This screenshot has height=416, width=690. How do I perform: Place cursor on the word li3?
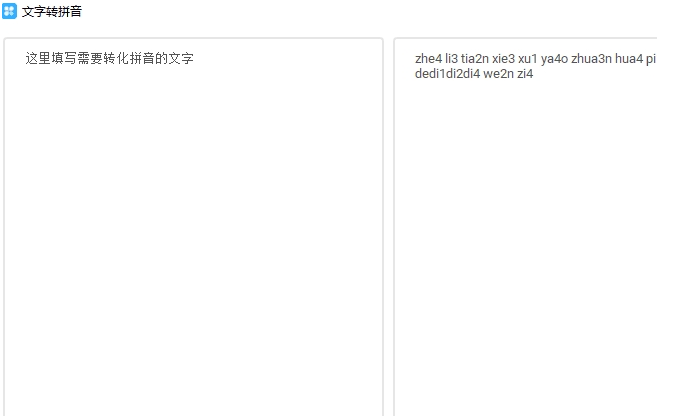[x=451, y=59]
